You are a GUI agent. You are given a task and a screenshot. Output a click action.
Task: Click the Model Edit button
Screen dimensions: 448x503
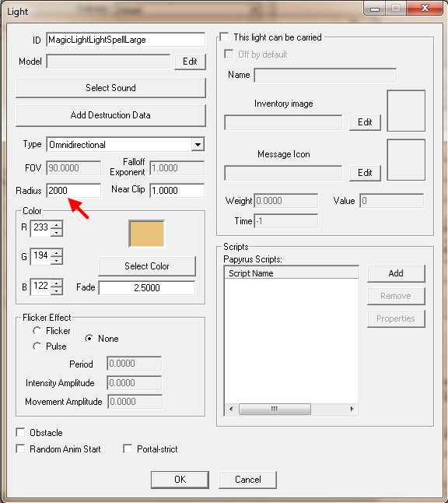coord(190,62)
